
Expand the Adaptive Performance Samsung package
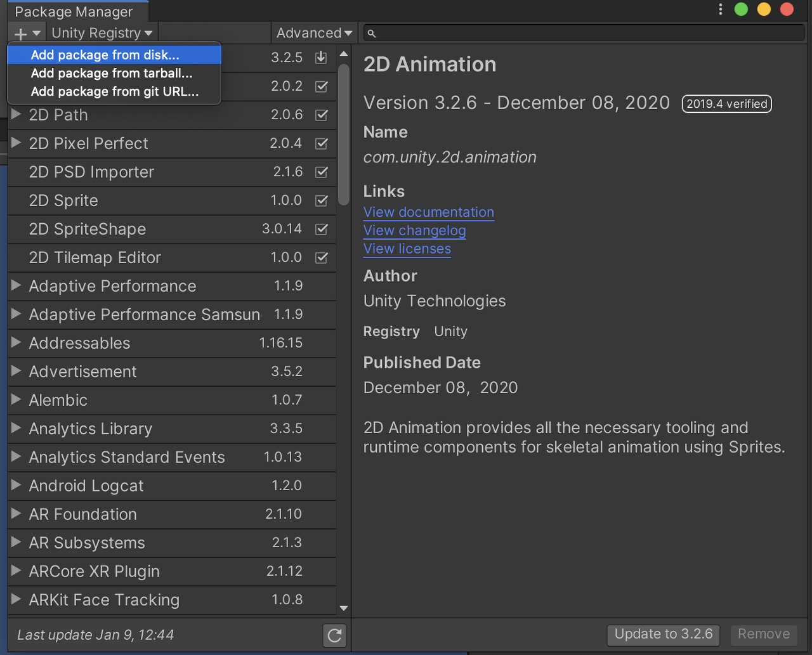16,314
